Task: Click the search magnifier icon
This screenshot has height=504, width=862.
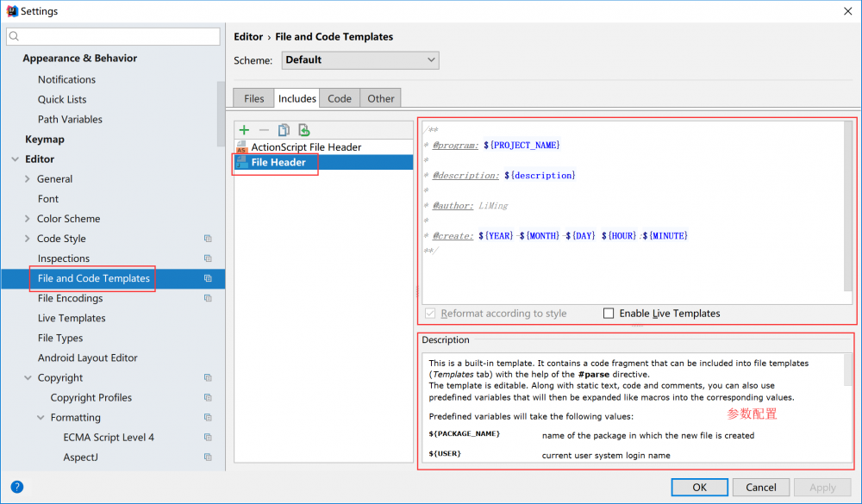Action: coord(15,36)
